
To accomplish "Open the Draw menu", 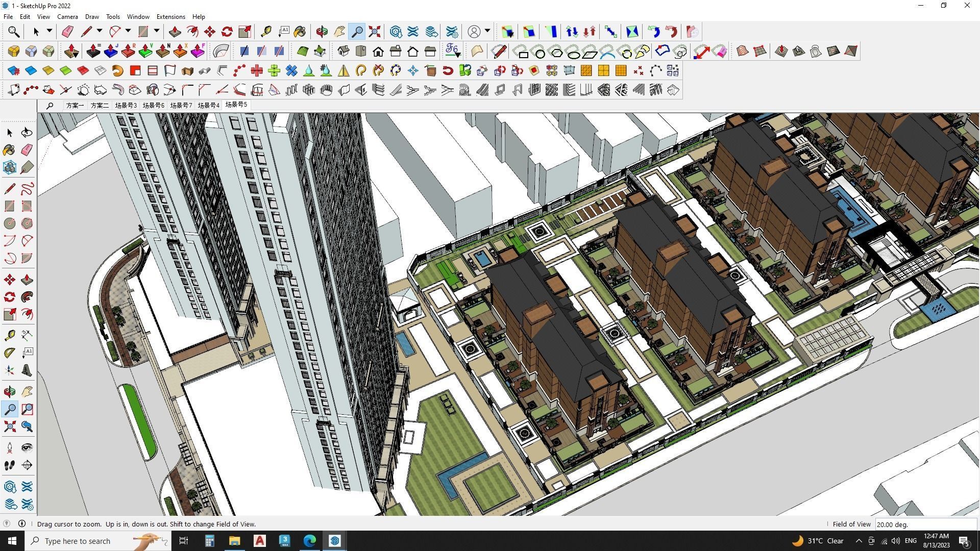I will pyautogui.click(x=92, y=17).
